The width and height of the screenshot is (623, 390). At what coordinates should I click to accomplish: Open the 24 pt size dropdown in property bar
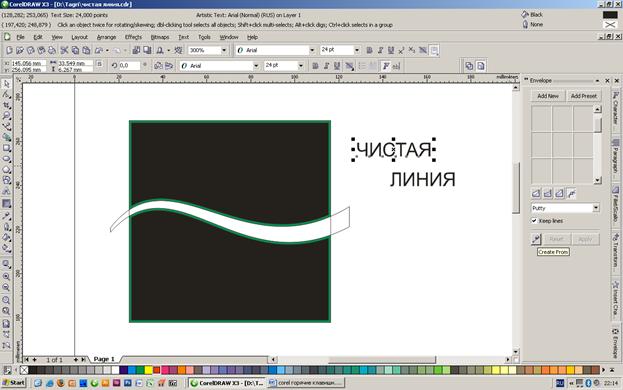coord(301,66)
